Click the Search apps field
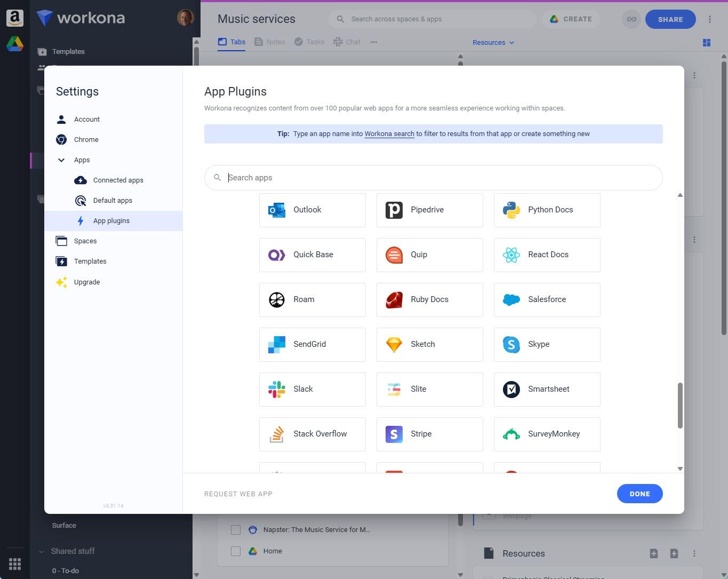 click(433, 178)
